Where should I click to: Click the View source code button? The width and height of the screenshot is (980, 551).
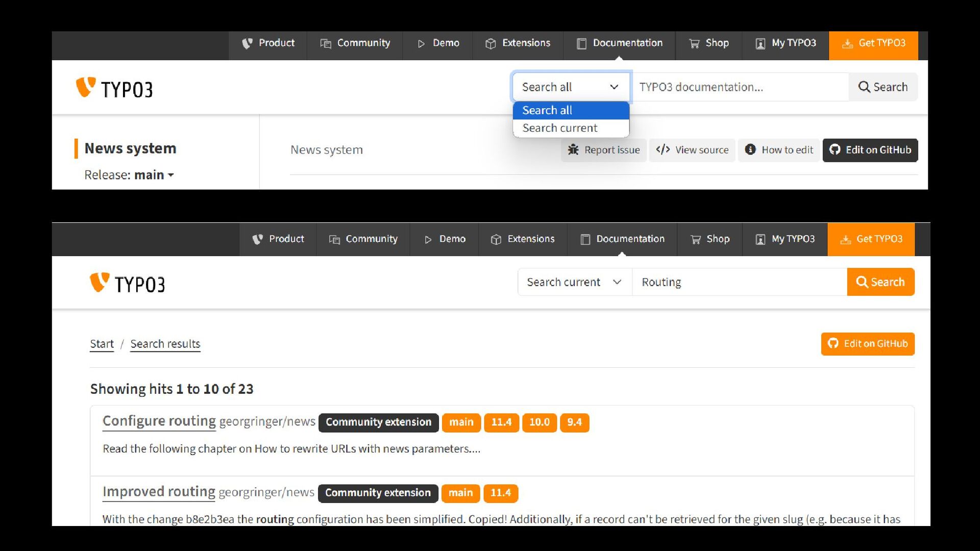692,150
